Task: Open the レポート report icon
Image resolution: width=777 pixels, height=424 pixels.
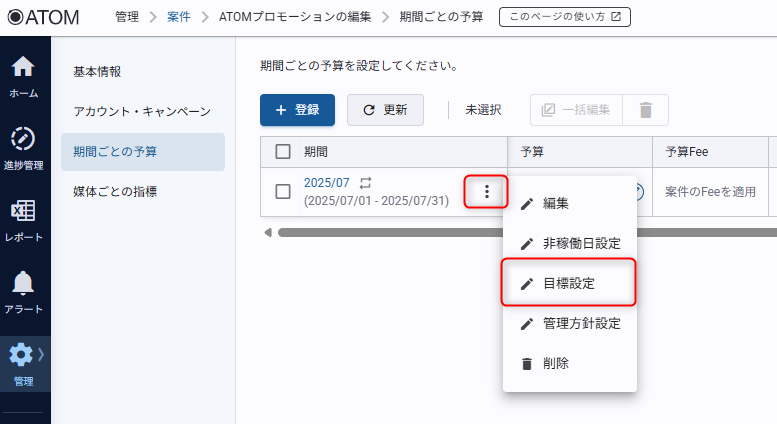Action: coord(23,212)
